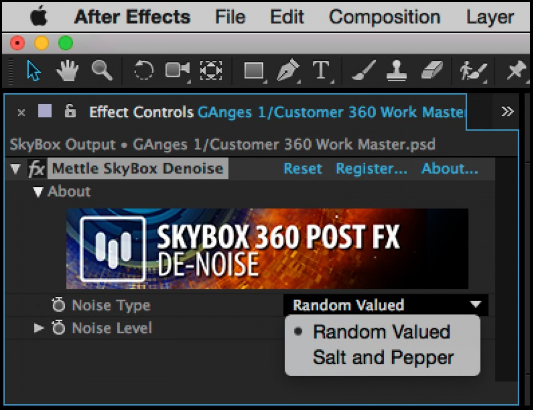Viewport: 533px width, 410px height.
Task: Select the Selection arrow tool
Action: click(x=33, y=71)
